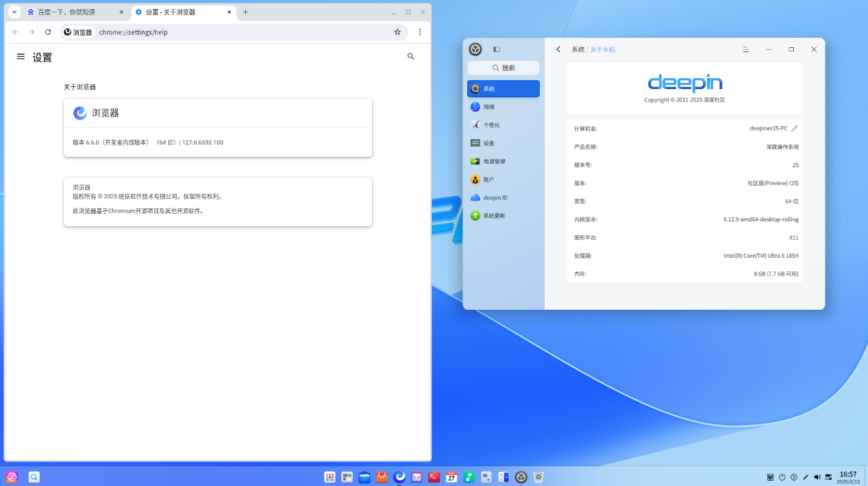Click the volume icon in the tray
The width and height of the screenshot is (868, 486).
(x=817, y=477)
